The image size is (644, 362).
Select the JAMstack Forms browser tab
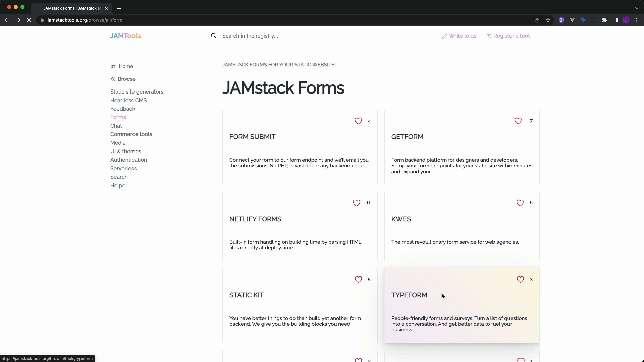(x=72, y=8)
